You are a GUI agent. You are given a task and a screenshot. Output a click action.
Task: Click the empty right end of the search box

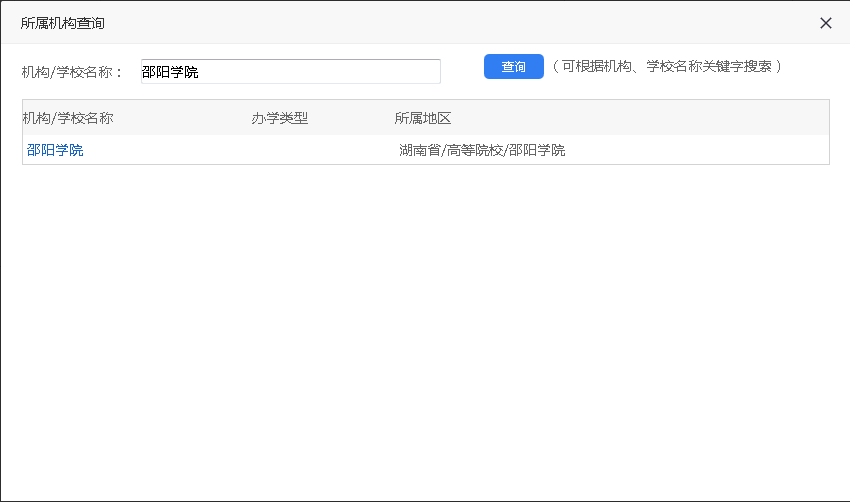[420, 71]
